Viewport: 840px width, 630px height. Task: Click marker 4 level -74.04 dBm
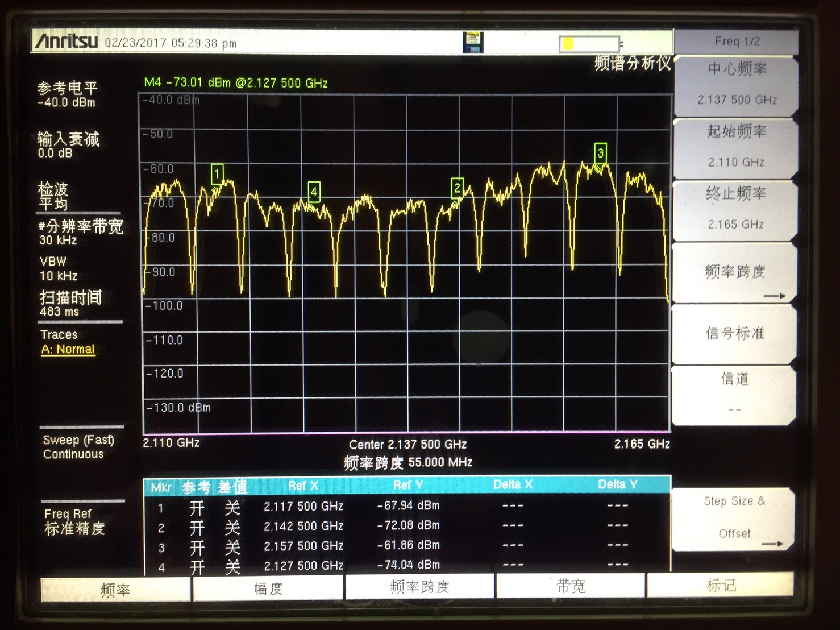click(x=408, y=565)
